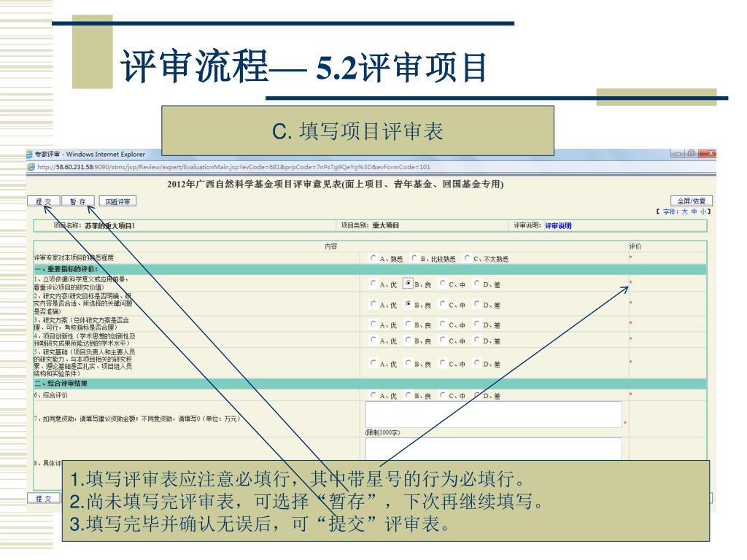Click the IE icon beside the address URL
Screen dimensions: 747x560
coord(31,167)
